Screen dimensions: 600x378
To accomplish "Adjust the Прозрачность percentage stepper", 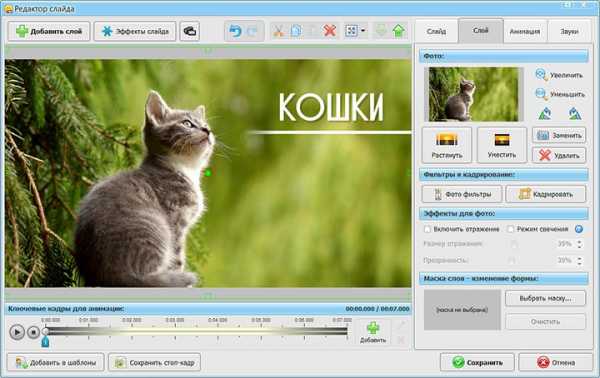I will point(579,261).
